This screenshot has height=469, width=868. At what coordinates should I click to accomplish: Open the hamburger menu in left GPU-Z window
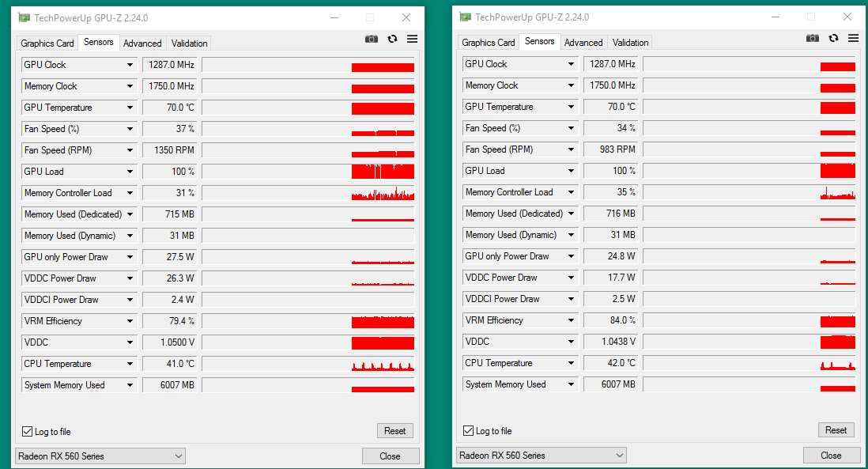pyautogui.click(x=412, y=40)
